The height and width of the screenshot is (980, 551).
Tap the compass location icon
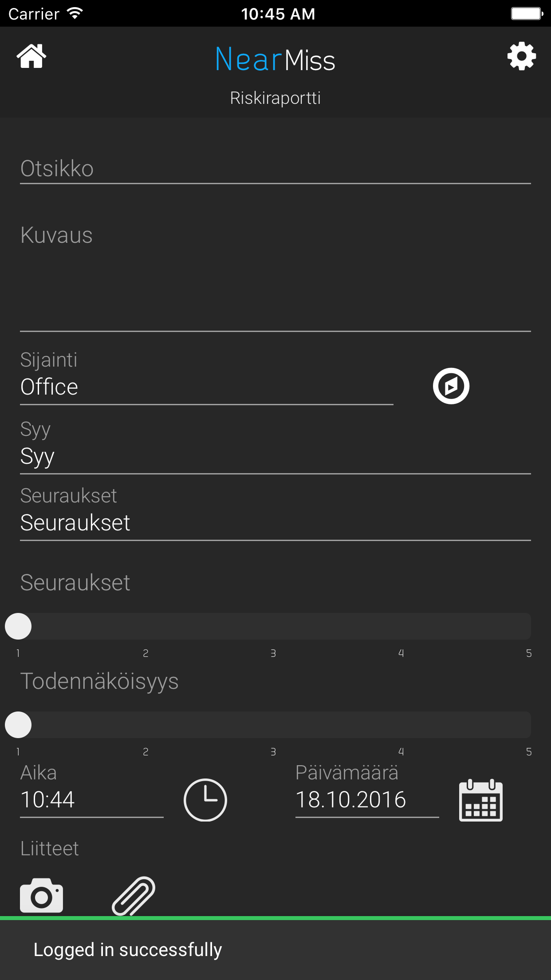click(451, 386)
